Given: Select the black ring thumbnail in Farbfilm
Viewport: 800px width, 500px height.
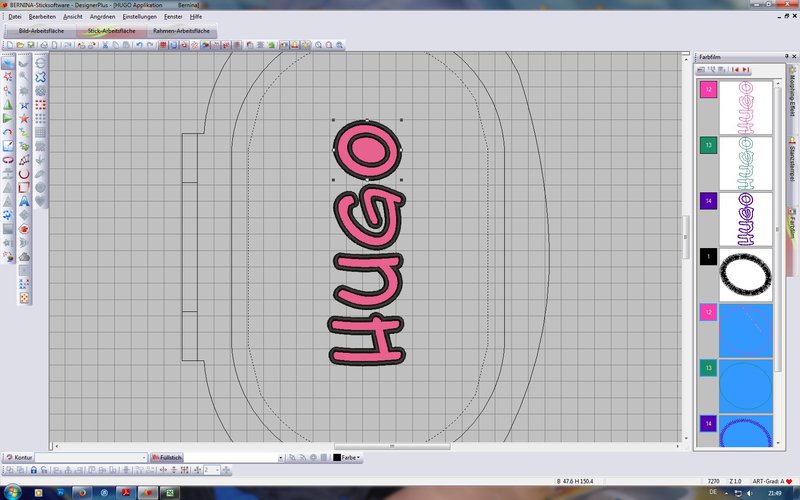Looking at the screenshot, I should 745,274.
